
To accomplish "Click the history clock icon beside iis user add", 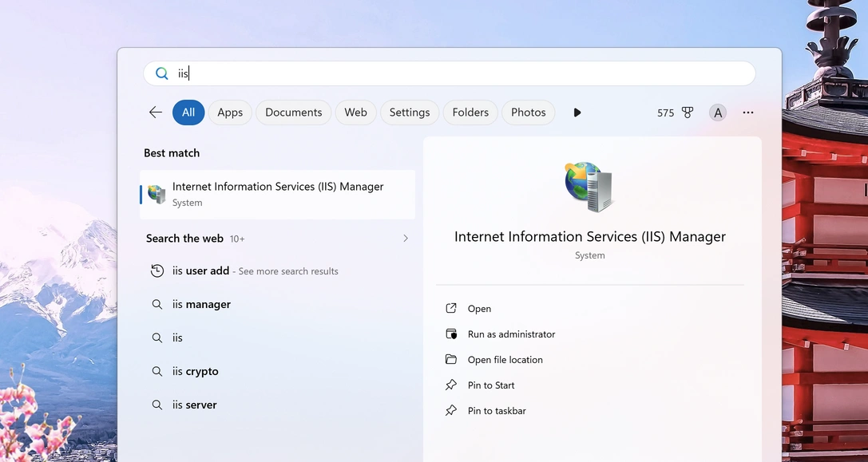I will point(157,270).
